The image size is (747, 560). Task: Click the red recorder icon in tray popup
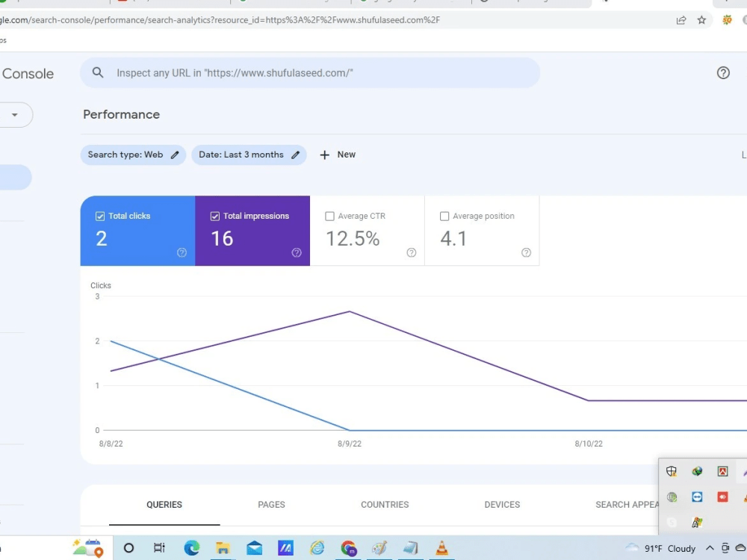[722, 497]
